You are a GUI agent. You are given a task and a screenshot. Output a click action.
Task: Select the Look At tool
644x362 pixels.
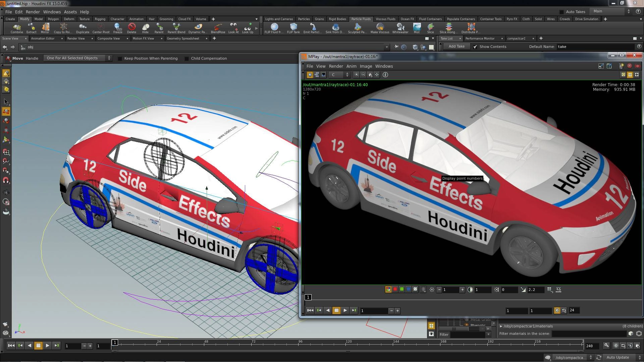(x=233, y=28)
